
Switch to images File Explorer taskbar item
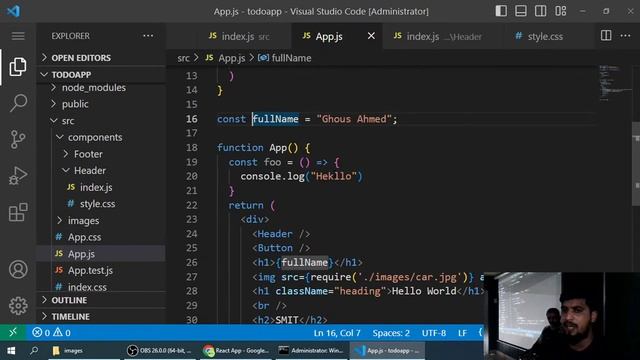tap(83, 351)
